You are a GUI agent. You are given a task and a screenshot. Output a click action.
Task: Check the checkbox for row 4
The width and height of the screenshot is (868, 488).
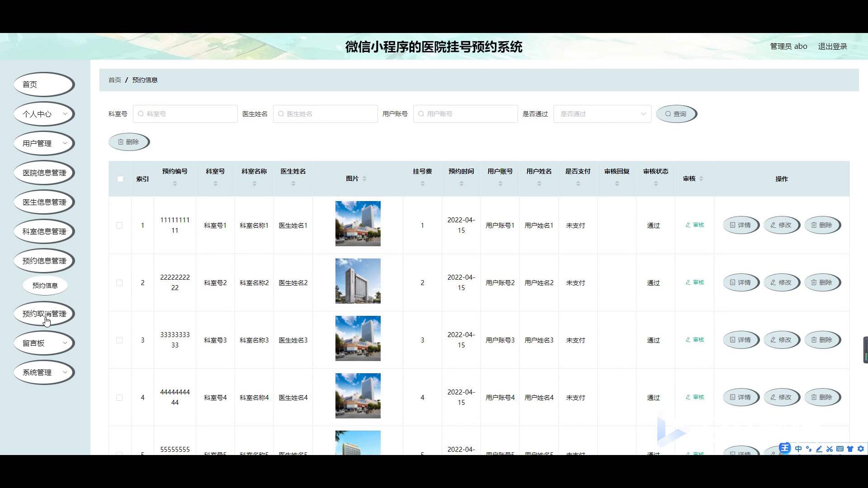coord(119,398)
